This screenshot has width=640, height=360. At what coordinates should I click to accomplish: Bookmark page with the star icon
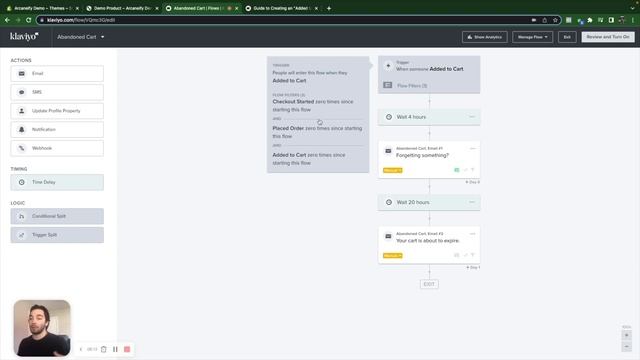(x=555, y=20)
